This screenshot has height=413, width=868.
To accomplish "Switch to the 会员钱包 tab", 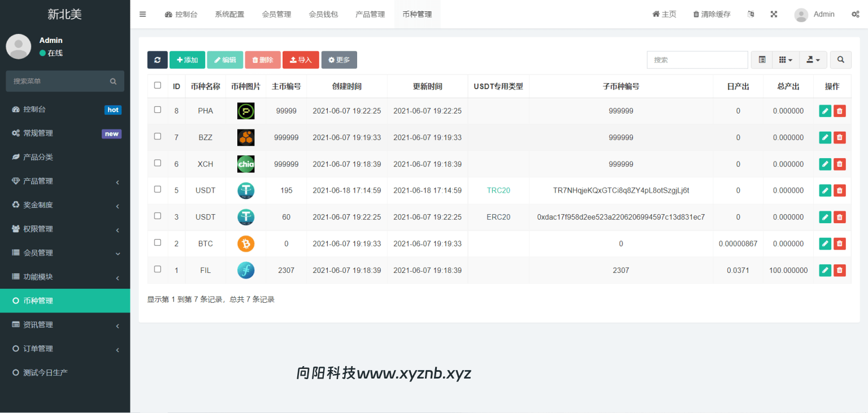I will (323, 14).
